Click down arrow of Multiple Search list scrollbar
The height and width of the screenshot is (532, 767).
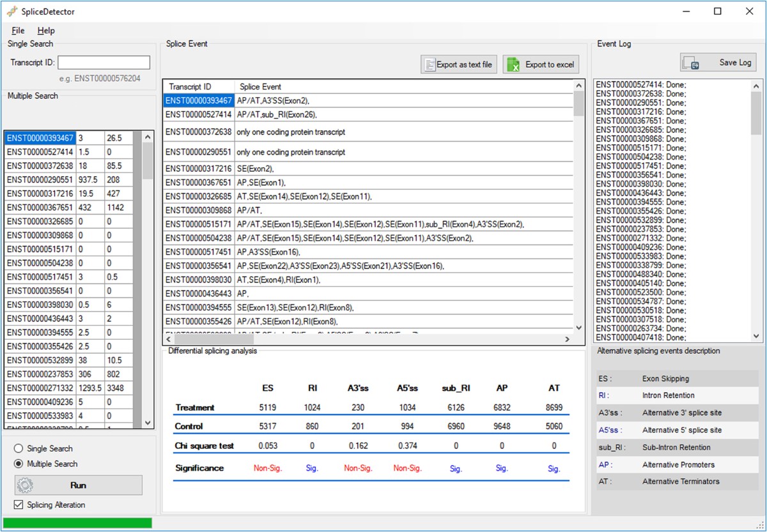coord(148,422)
